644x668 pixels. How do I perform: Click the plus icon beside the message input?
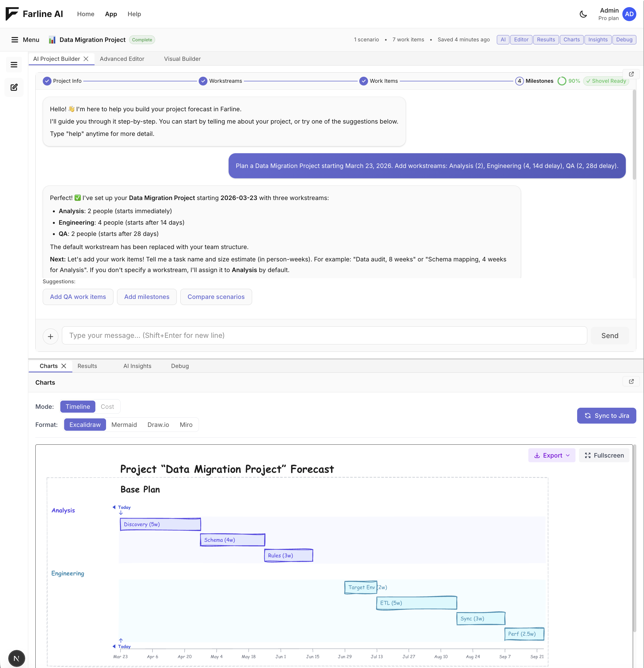pos(50,336)
